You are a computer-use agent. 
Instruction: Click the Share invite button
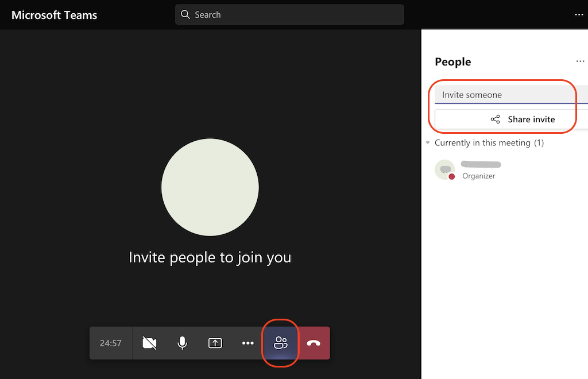point(524,119)
